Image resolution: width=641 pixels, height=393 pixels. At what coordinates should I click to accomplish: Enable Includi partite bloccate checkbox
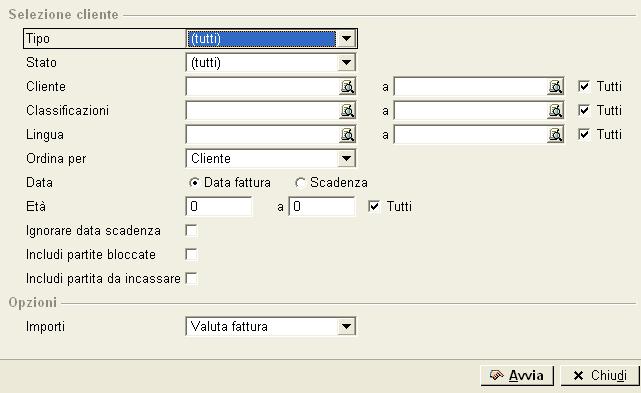tap(191, 255)
